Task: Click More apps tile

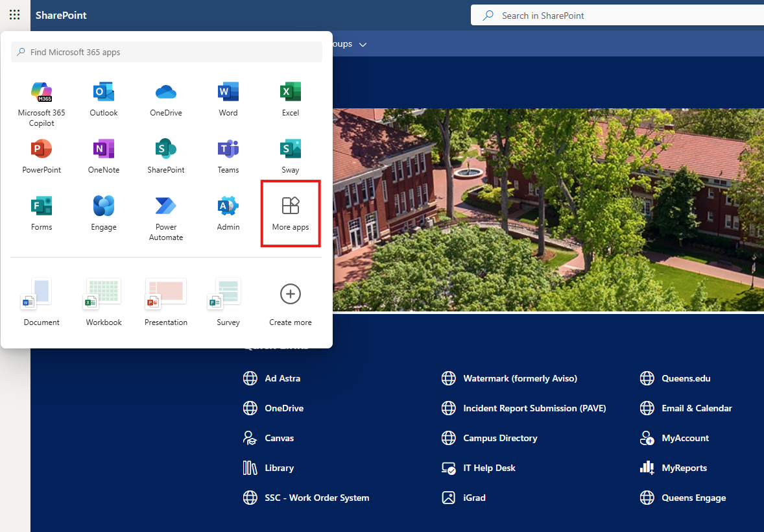Action: click(291, 213)
